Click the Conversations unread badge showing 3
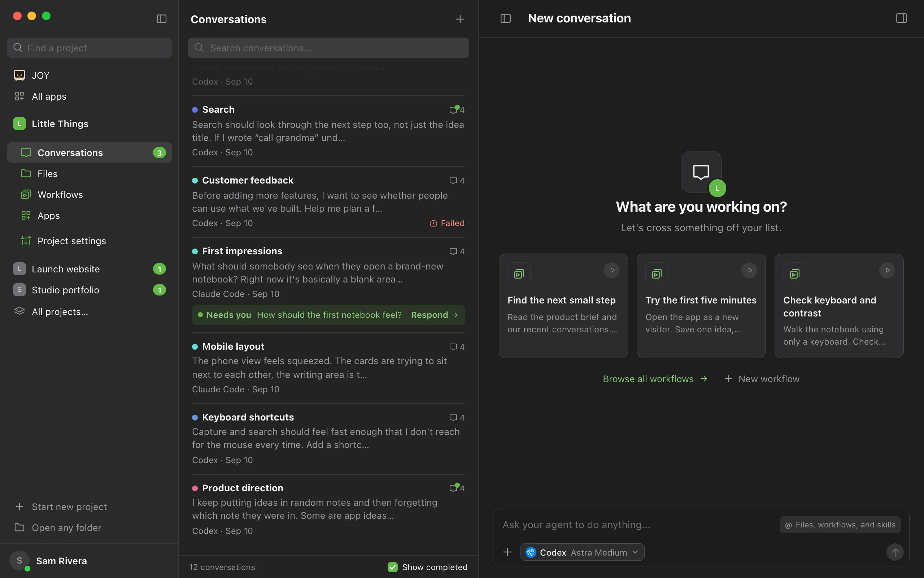Image resolution: width=924 pixels, height=578 pixels. [160, 152]
